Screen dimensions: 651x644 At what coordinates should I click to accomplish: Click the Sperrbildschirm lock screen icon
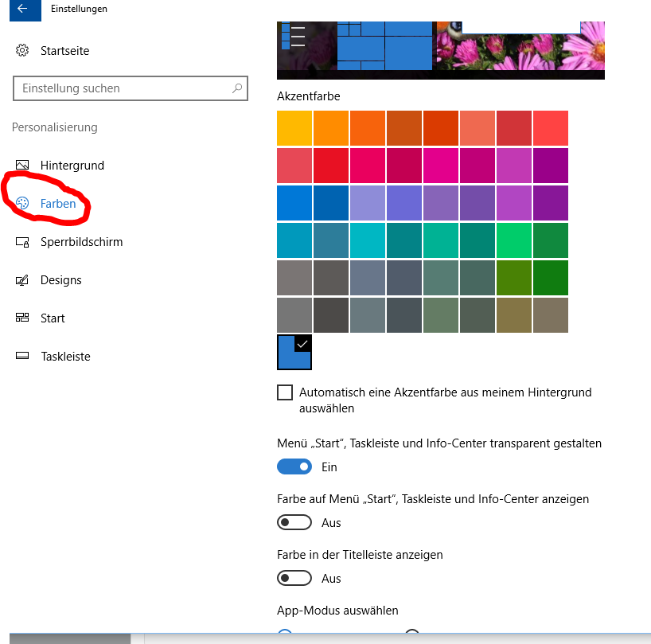tap(22, 242)
